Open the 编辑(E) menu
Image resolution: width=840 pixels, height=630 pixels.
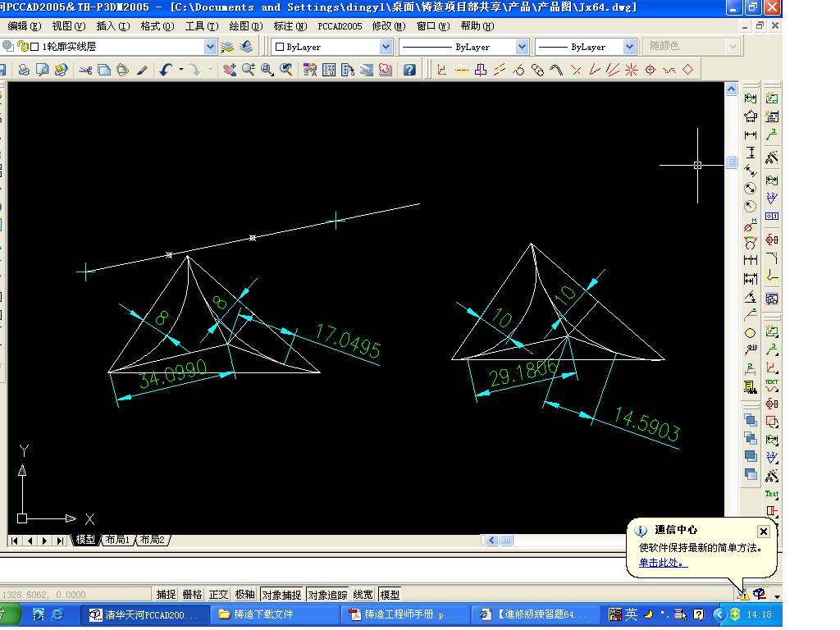[x=24, y=26]
